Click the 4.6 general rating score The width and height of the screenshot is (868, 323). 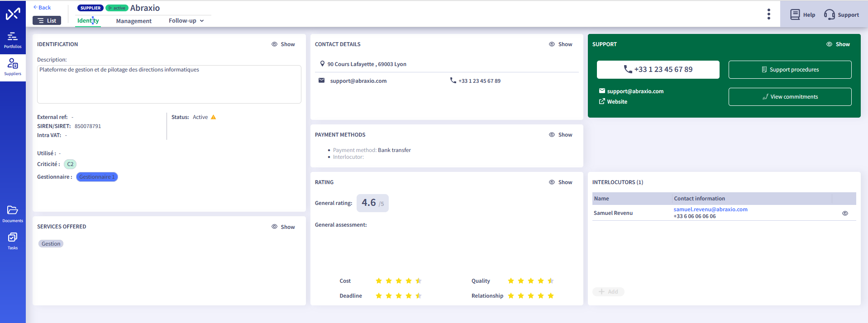tap(372, 203)
